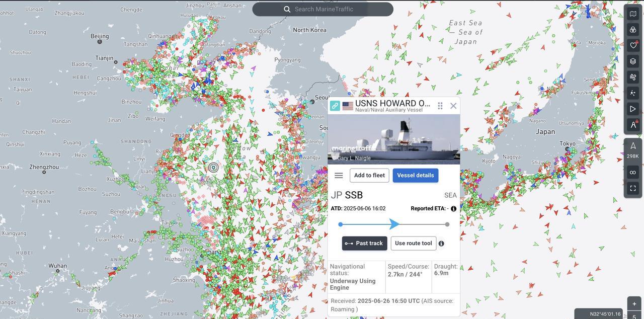Screen dimensions: 644x319
Task: Click the N32°45'01.16 coordinate readout
Action: [x=605, y=314]
